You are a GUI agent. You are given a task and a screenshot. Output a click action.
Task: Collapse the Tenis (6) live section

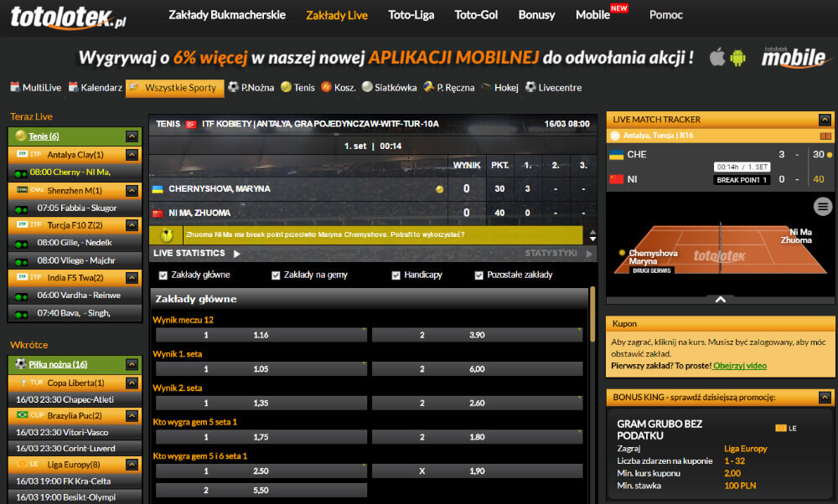(x=132, y=136)
